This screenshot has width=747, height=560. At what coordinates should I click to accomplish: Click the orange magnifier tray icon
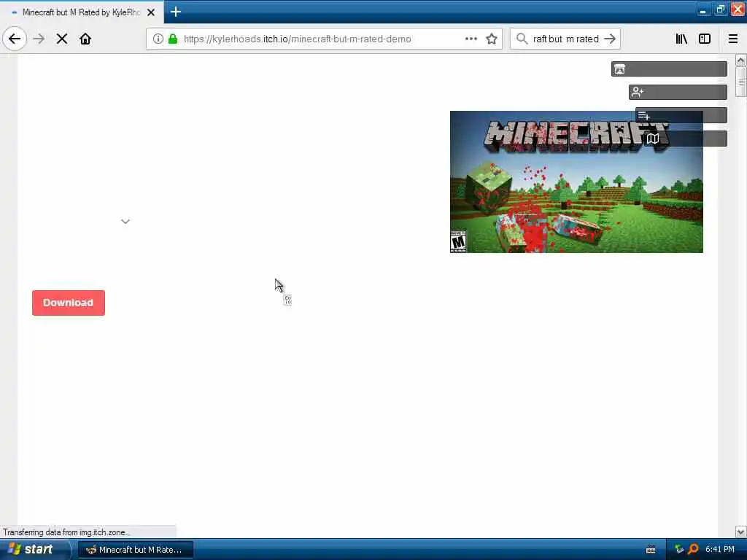(x=693, y=550)
